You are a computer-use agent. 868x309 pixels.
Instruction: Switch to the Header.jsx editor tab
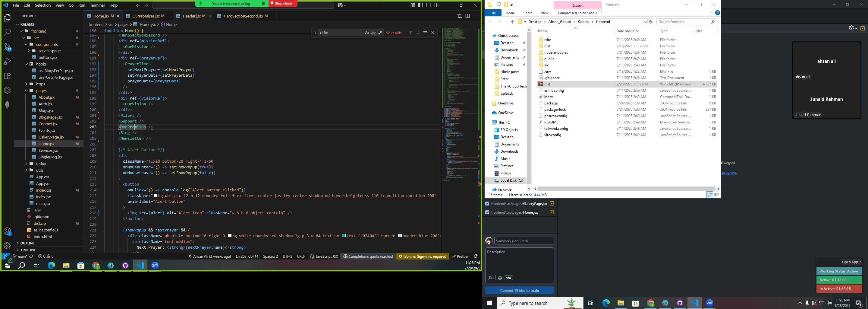click(192, 16)
